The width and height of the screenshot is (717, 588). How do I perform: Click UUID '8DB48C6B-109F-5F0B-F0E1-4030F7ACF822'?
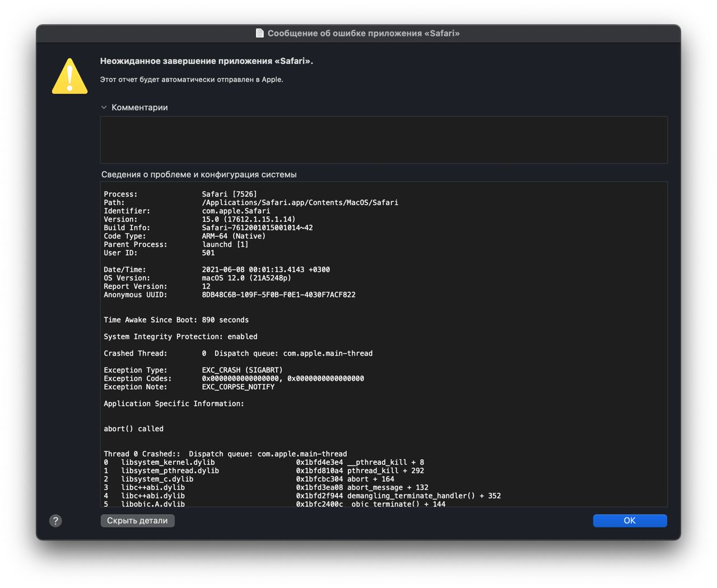[x=279, y=295]
